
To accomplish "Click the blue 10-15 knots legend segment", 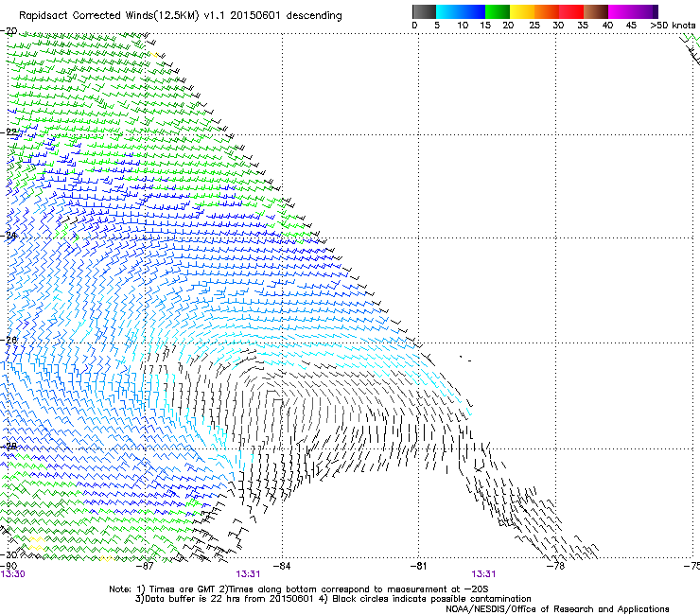I will (x=473, y=11).
